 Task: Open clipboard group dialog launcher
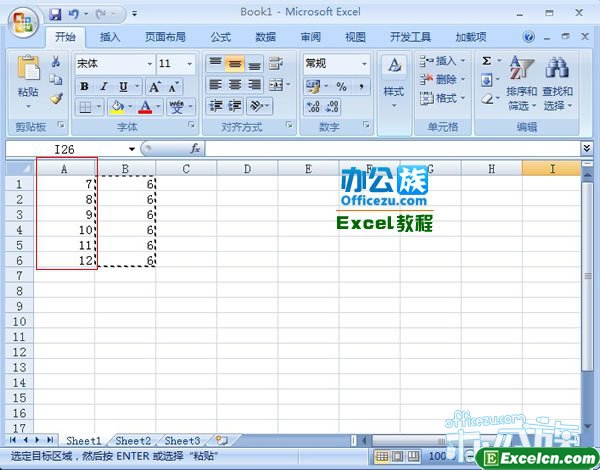pyautogui.click(x=61, y=125)
